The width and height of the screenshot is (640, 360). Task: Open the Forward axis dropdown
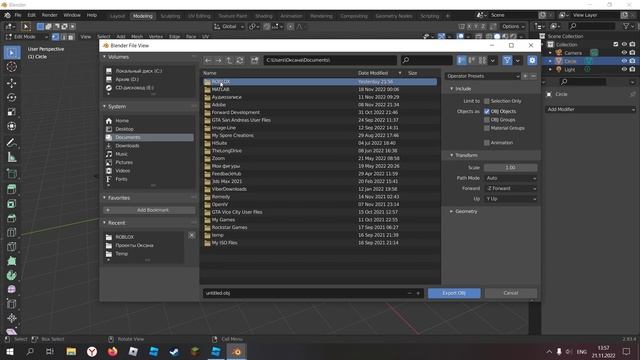(511, 189)
